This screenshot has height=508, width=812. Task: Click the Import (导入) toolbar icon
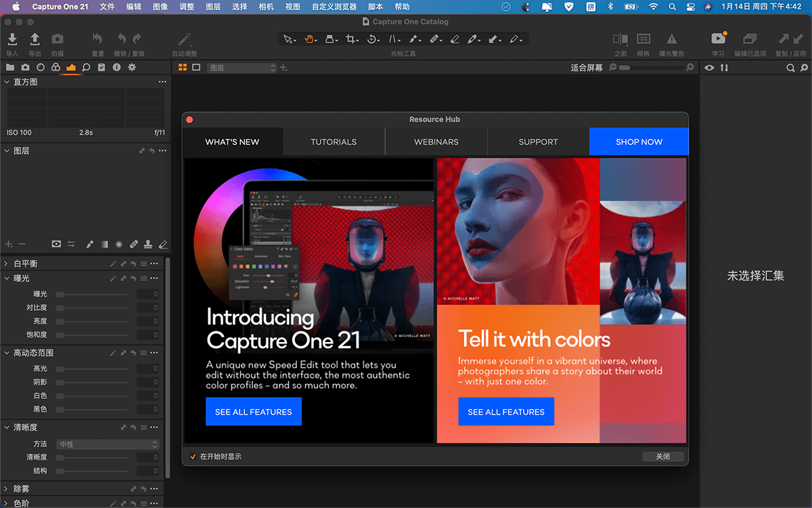pyautogui.click(x=12, y=40)
